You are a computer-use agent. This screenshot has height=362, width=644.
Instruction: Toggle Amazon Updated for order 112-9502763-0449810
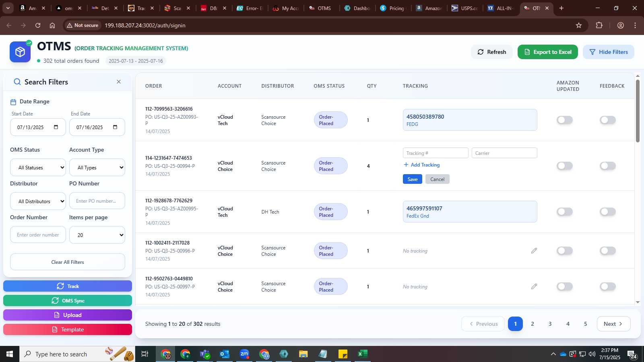[565, 286]
